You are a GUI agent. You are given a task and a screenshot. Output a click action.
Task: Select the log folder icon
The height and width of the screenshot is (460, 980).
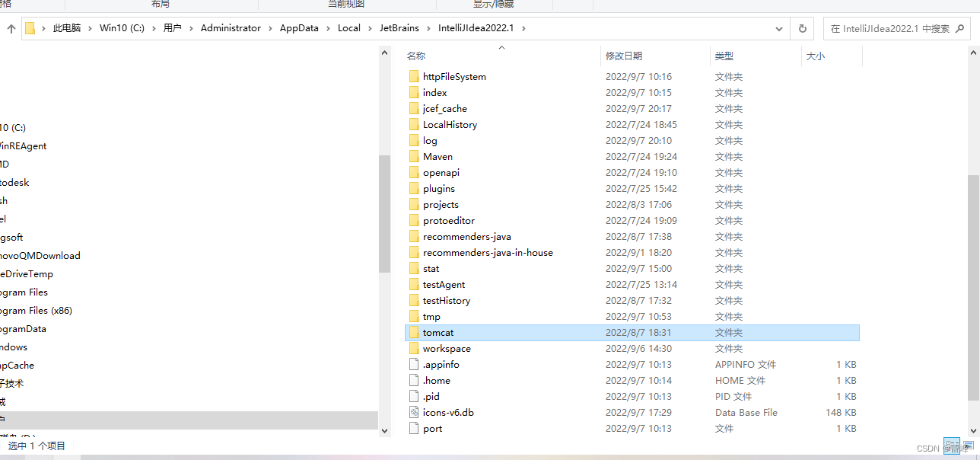[414, 140]
